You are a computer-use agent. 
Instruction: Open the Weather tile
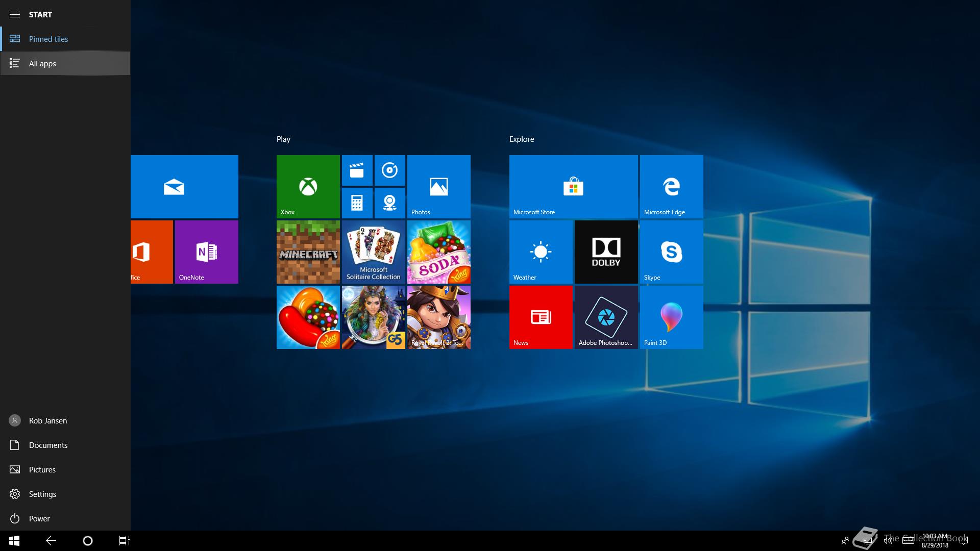541,252
